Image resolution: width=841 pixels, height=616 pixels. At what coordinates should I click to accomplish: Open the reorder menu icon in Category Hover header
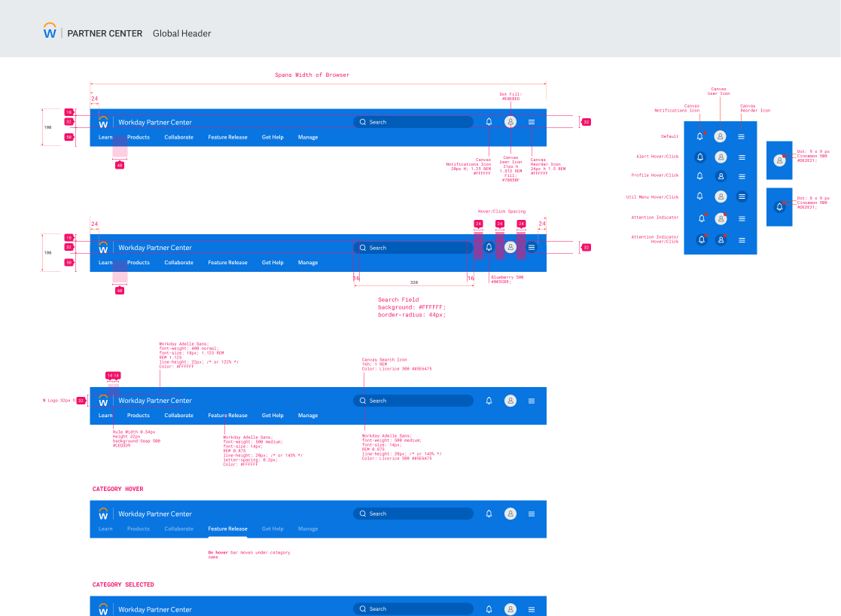point(532,514)
